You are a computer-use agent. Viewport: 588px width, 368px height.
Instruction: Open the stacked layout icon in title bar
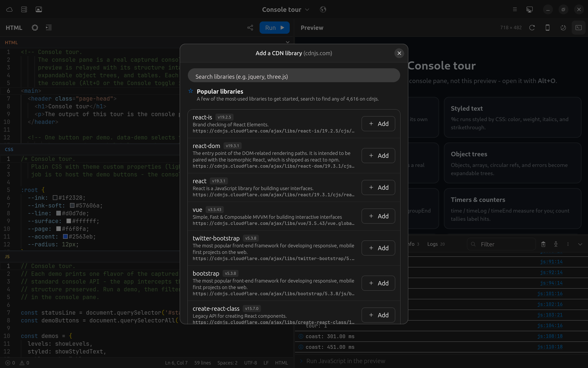[24, 9]
